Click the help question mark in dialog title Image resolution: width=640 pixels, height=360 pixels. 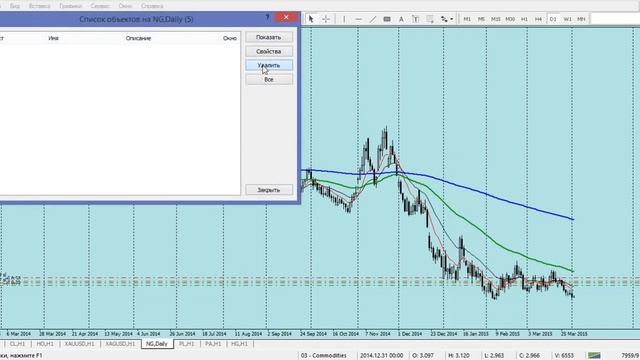tap(267, 17)
